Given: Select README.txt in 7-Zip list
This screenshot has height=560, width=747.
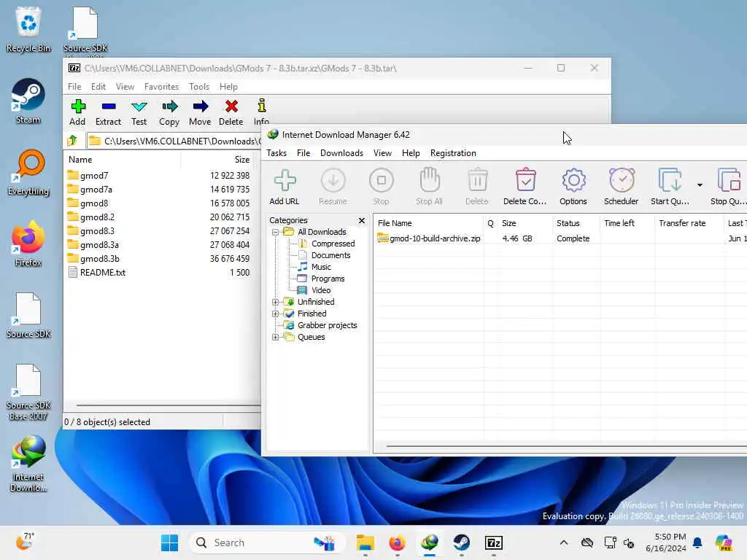Looking at the screenshot, I should [102, 273].
